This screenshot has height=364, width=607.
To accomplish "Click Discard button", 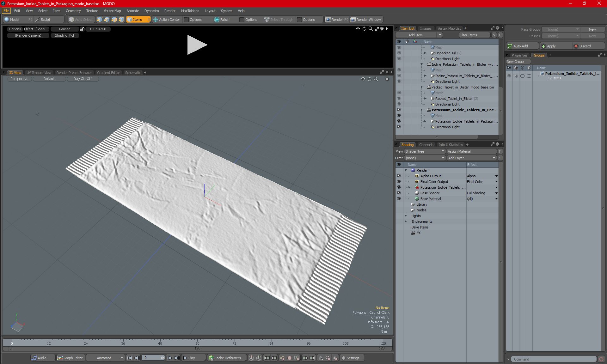I will coord(588,46).
